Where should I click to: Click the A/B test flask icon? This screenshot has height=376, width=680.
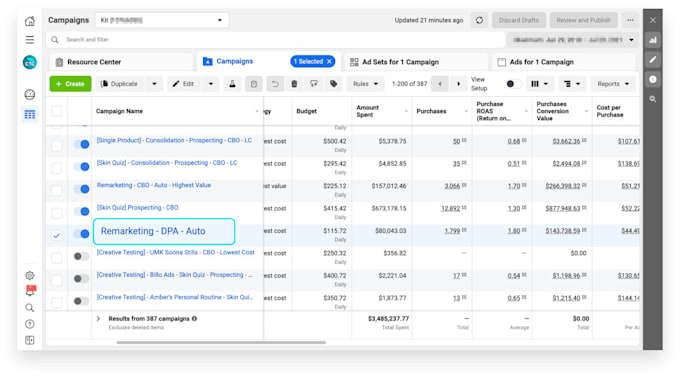(232, 84)
